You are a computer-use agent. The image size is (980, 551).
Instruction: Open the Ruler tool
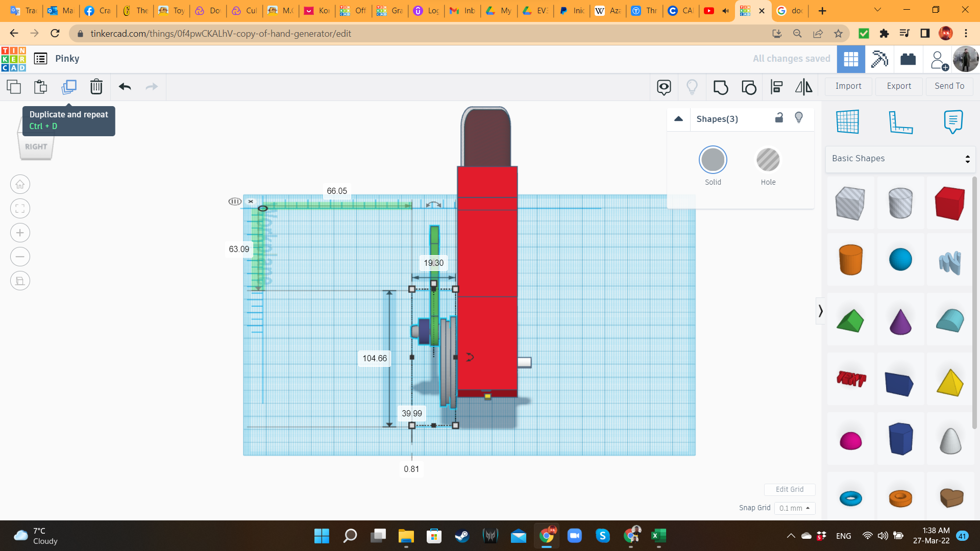tap(900, 122)
